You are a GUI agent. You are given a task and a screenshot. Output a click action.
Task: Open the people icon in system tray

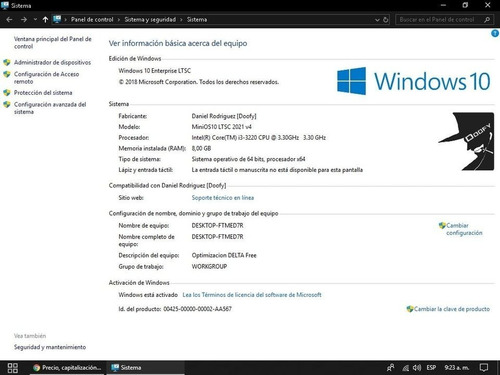[x=390, y=368]
